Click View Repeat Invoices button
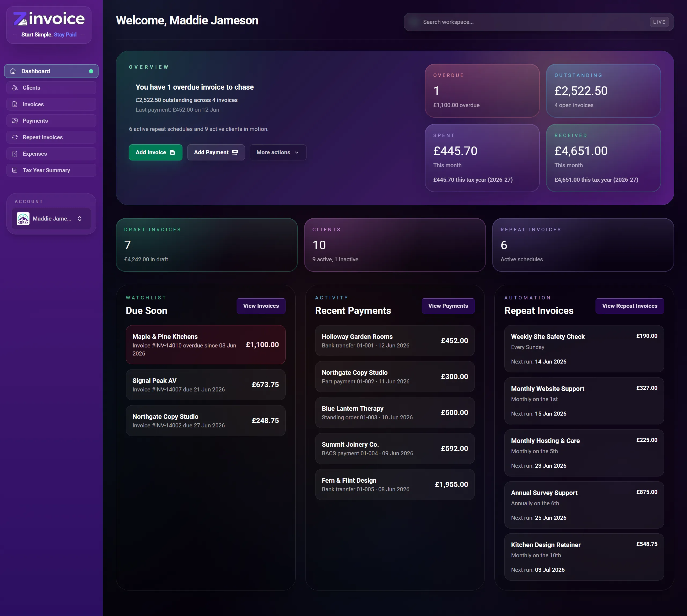The width and height of the screenshot is (687, 616). coord(630,306)
